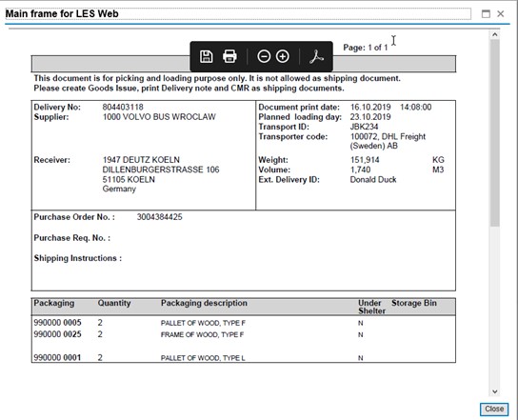
Task: Click packaging code '990000 0005'
Action: (57, 323)
